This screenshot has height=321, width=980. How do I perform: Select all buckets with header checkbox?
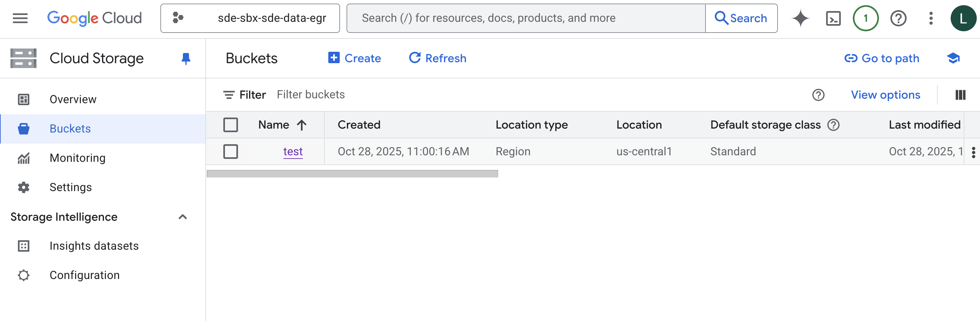(230, 125)
